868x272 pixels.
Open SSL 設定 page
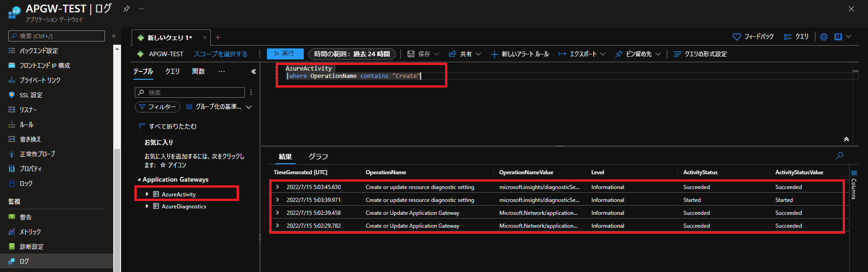click(x=31, y=95)
